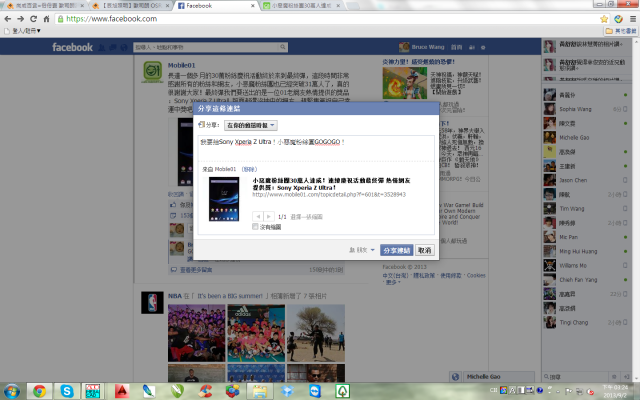Click the chat search field at sidebar bottom

click(x=576, y=377)
